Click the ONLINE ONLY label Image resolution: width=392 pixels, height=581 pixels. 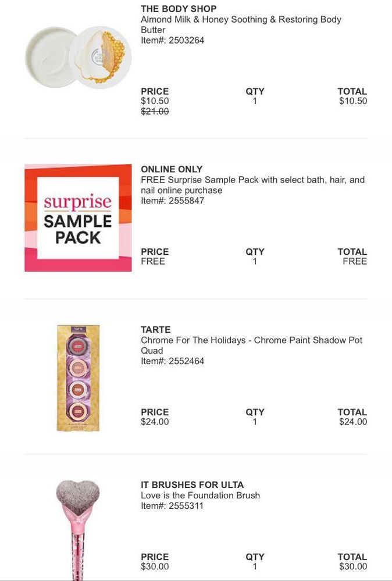pos(172,169)
